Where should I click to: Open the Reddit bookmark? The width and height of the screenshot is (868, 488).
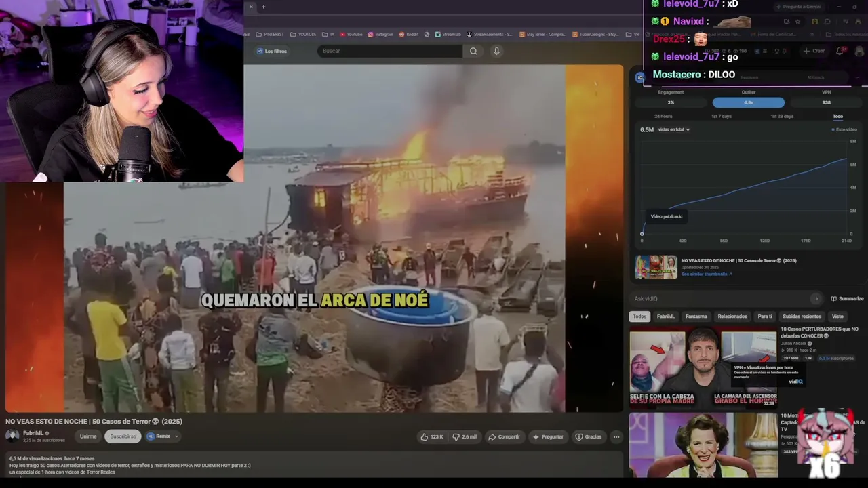coord(409,34)
